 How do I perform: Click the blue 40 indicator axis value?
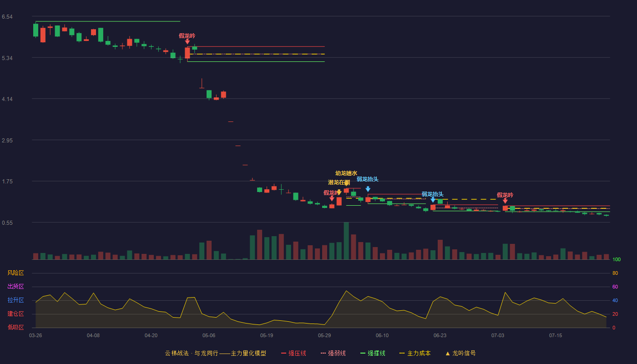[615, 300]
